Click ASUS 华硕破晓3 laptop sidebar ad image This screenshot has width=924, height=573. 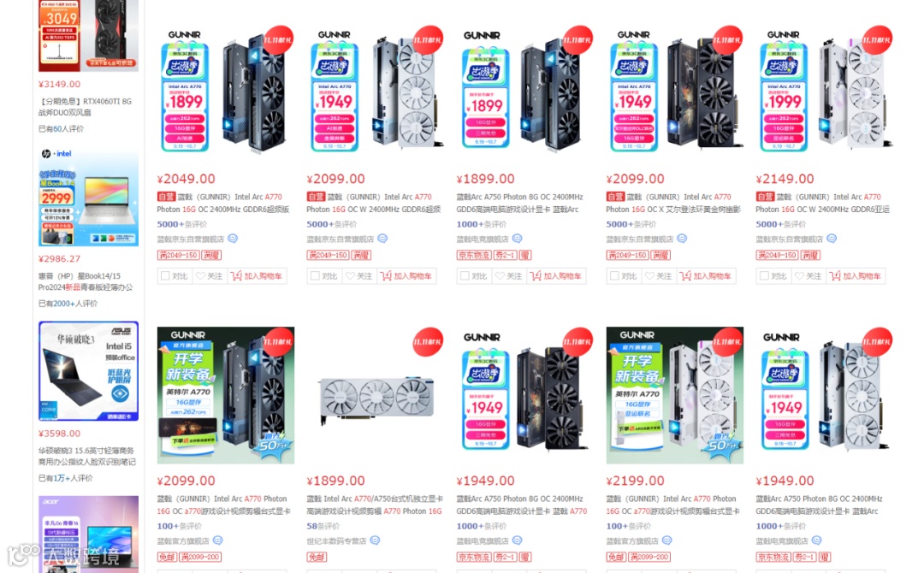click(88, 370)
